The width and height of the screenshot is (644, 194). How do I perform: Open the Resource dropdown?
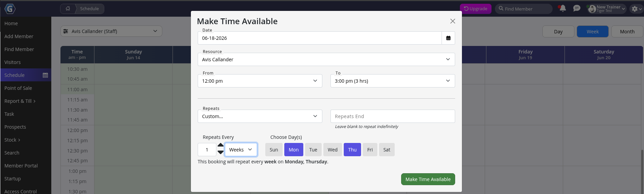point(326,60)
